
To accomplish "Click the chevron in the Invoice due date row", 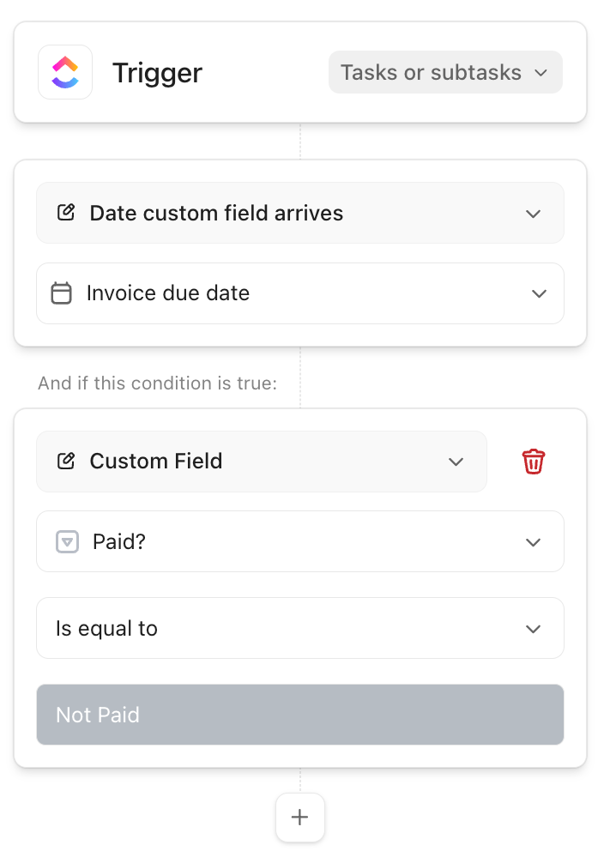I will click(x=539, y=293).
